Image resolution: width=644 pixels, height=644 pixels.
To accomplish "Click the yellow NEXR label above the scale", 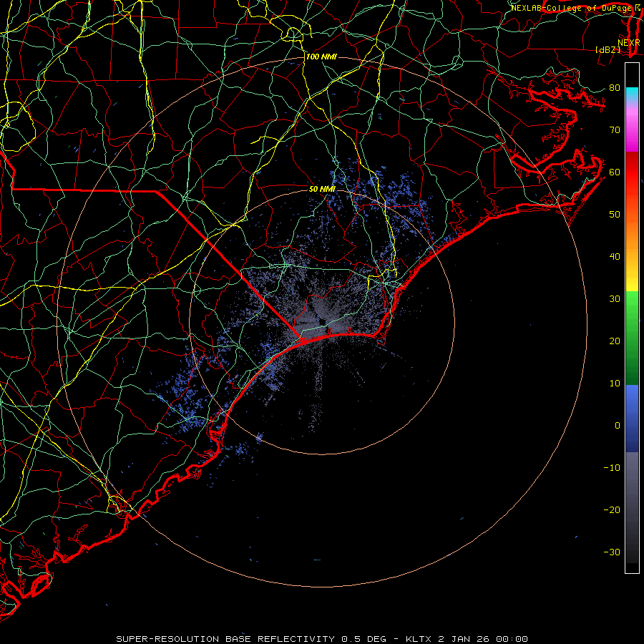I will coord(629,43).
